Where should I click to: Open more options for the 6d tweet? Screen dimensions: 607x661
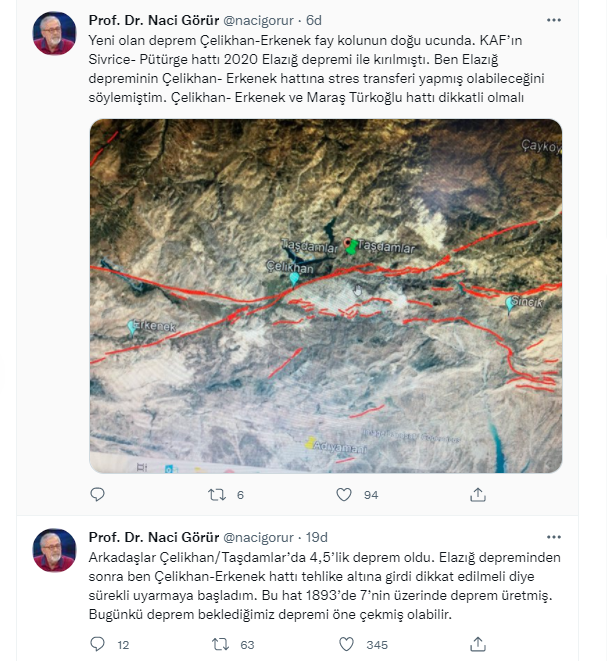click(553, 20)
